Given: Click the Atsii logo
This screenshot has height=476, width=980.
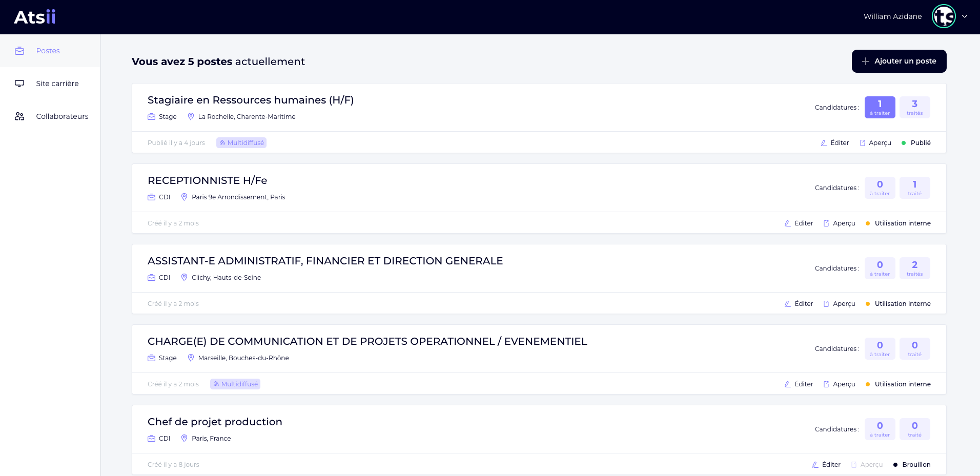Looking at the screenshot, I should [x=35, y=17].
